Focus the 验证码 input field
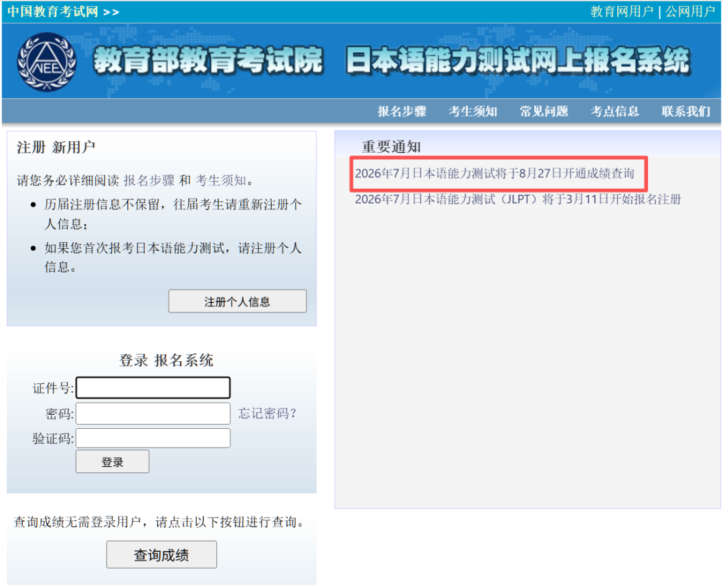This screenshot has width=723, height=588. coord(153,438)
